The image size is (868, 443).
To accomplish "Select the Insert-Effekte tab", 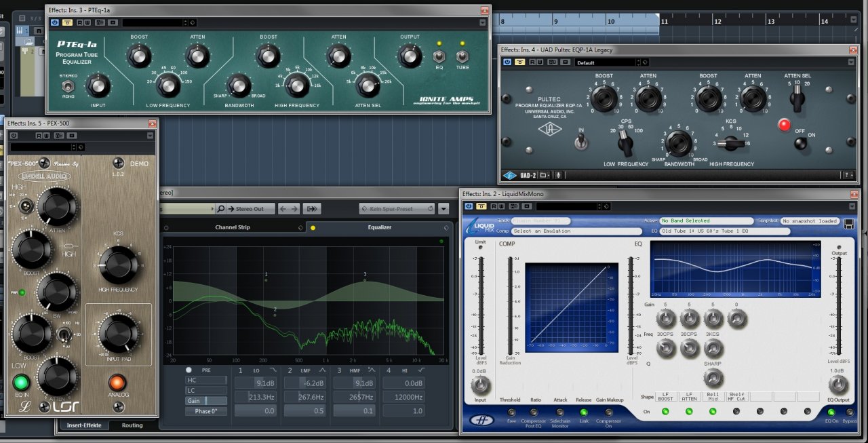I will click(84, 425).
